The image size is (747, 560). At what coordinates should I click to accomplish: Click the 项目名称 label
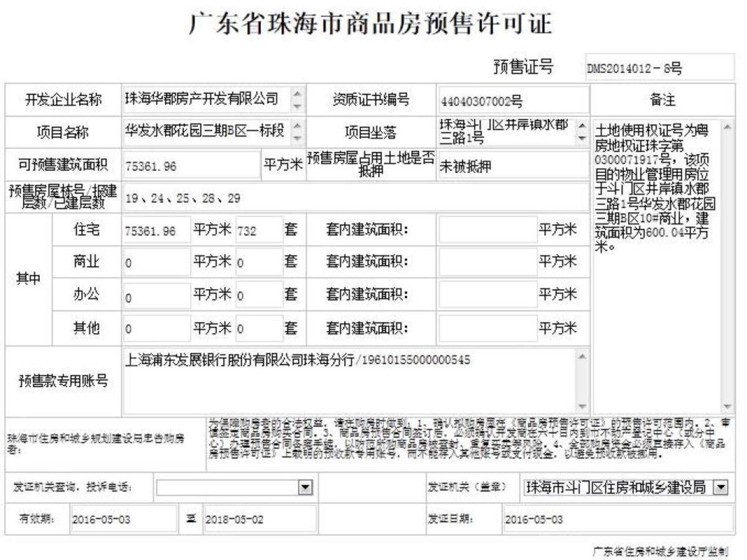pos(63,133)
